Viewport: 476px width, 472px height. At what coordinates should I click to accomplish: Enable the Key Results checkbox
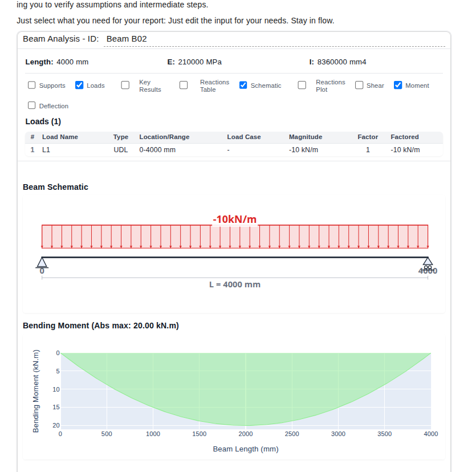tap(125, 84)
